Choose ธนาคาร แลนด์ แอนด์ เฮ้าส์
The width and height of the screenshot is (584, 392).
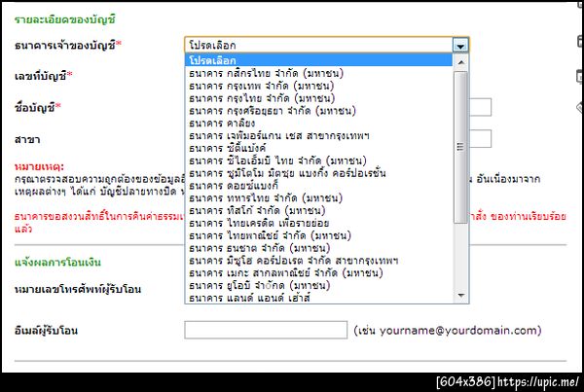[x=319, y=298]
